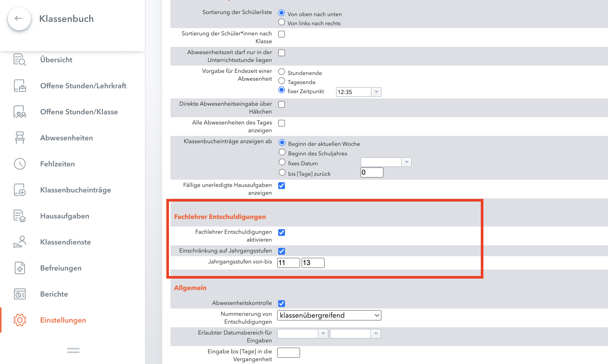Expand Nummerierung von Entschuldigungen dropdown

329,315
